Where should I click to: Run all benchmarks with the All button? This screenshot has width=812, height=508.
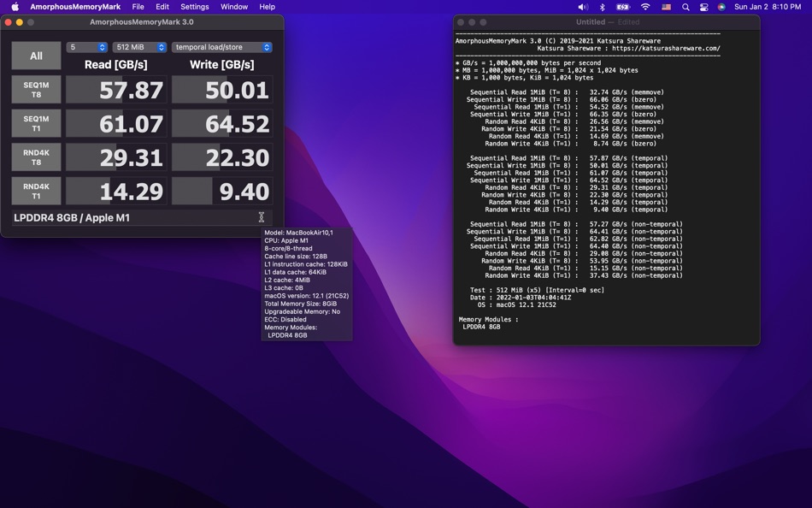click(36, 56)
